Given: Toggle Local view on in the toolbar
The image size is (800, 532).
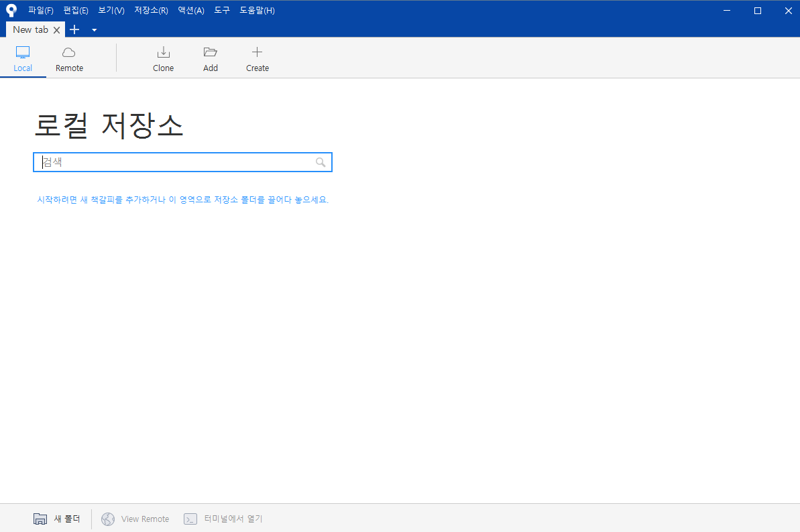Looking at the screenshot, I should tap(23, 57).
